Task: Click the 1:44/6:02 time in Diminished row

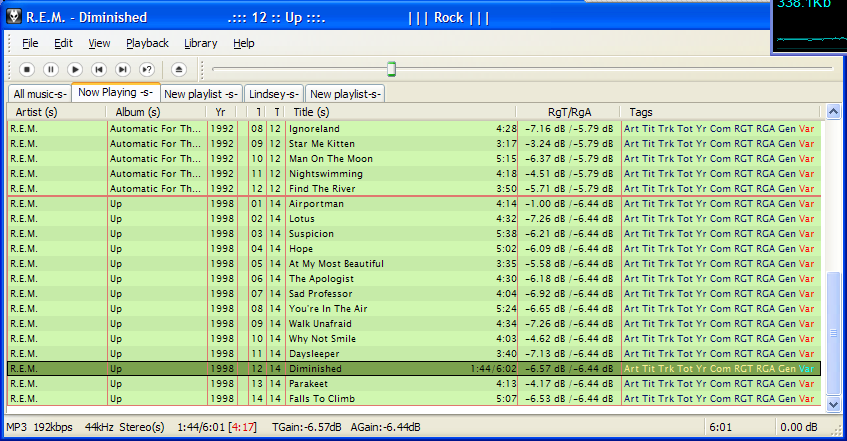Action: [x=493, y=369]
